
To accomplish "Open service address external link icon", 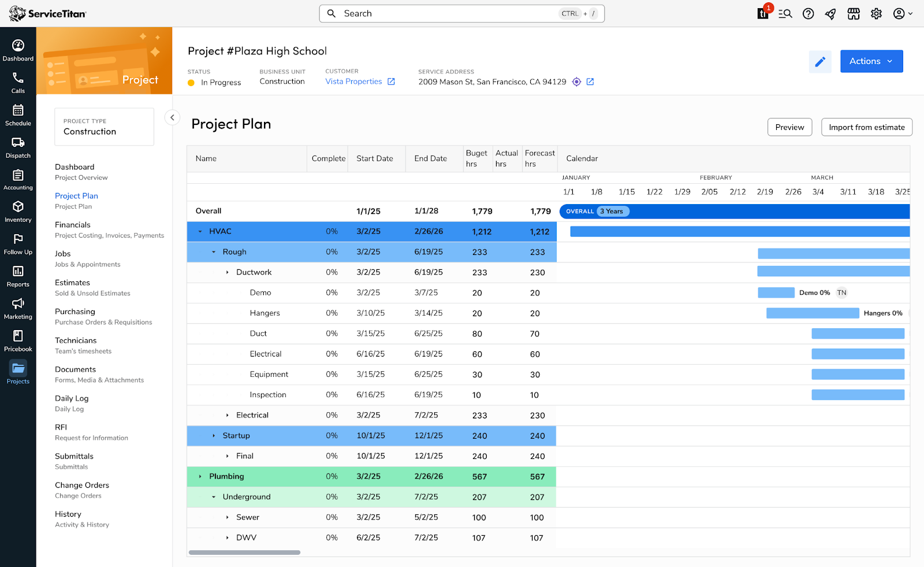I will [x=590, y=82].
